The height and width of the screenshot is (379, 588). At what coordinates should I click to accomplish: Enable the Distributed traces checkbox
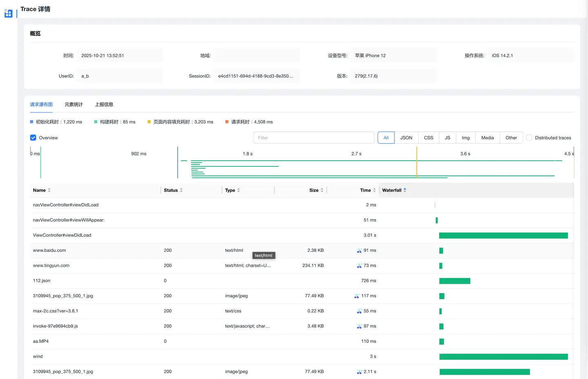(x=529, y=138)
